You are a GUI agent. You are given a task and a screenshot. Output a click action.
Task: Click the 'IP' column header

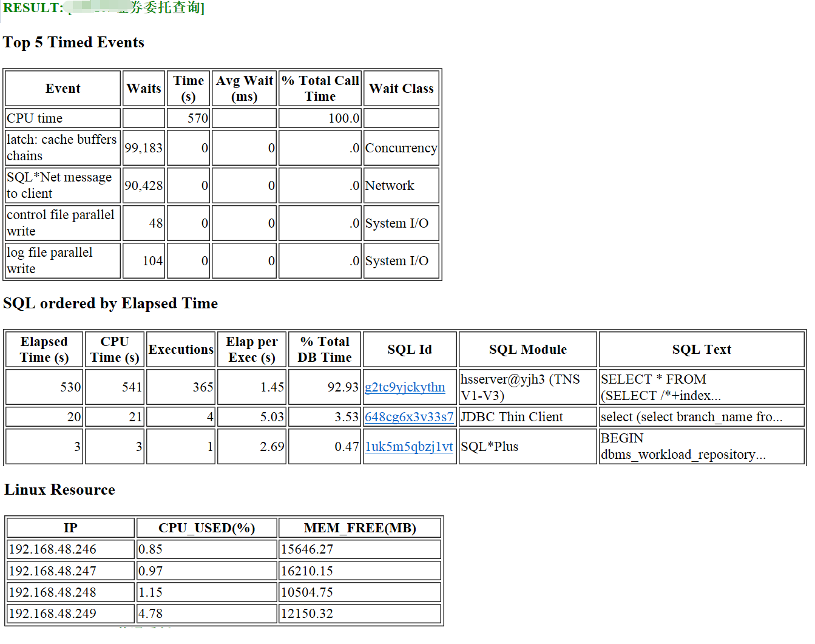pos(70,528)
